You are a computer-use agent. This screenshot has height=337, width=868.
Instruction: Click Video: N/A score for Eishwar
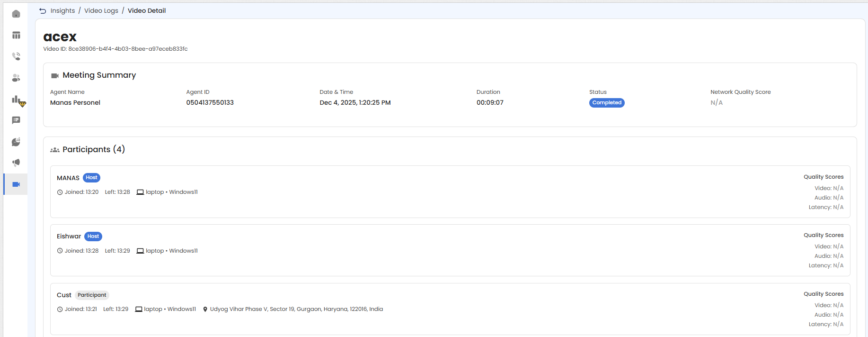[x=829, y=246]
